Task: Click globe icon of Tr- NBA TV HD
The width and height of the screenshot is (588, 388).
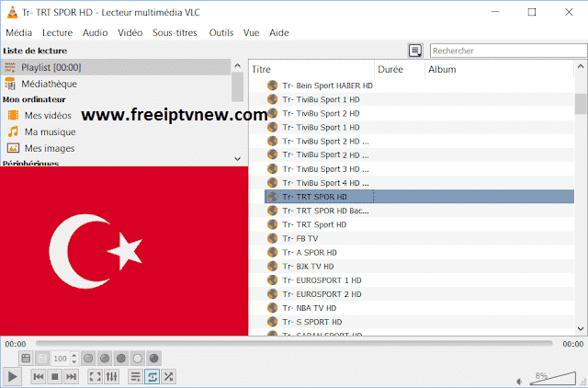Action: point(272,308)
